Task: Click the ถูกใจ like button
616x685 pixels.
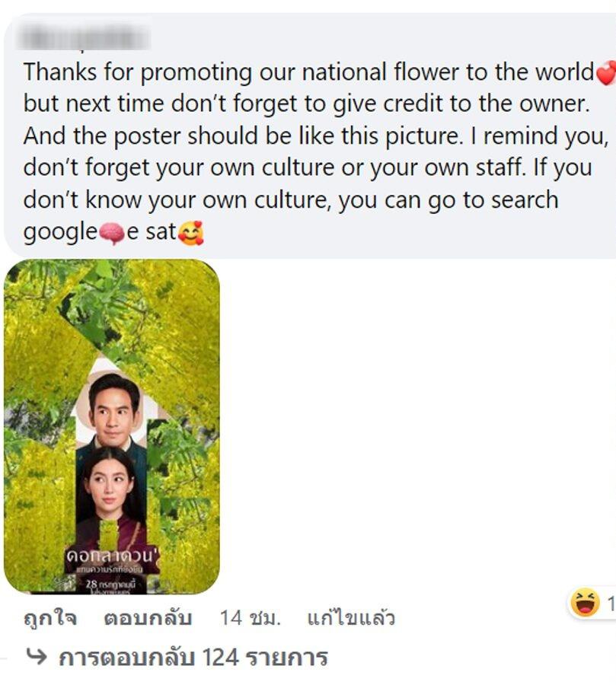Action: coord(49,618)
